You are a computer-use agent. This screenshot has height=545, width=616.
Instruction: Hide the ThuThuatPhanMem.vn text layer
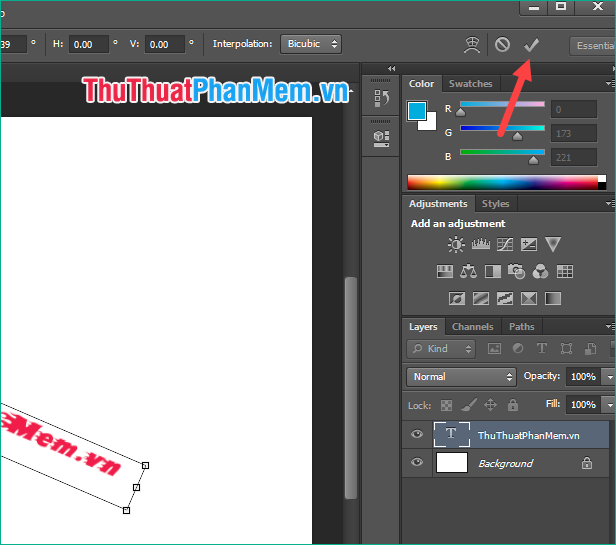click(x=417, y=434)
